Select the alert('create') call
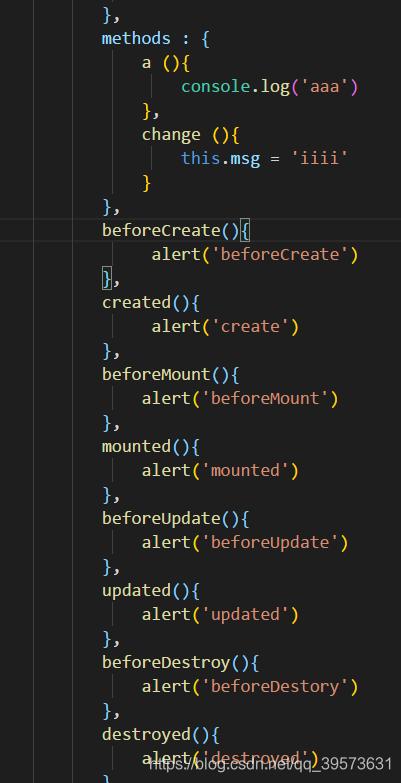The height and width of the screenshot is (783, 401). (x=225, y=327)
